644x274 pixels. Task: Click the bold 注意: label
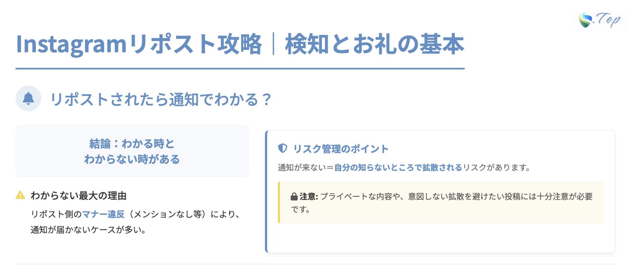[309, 197]
